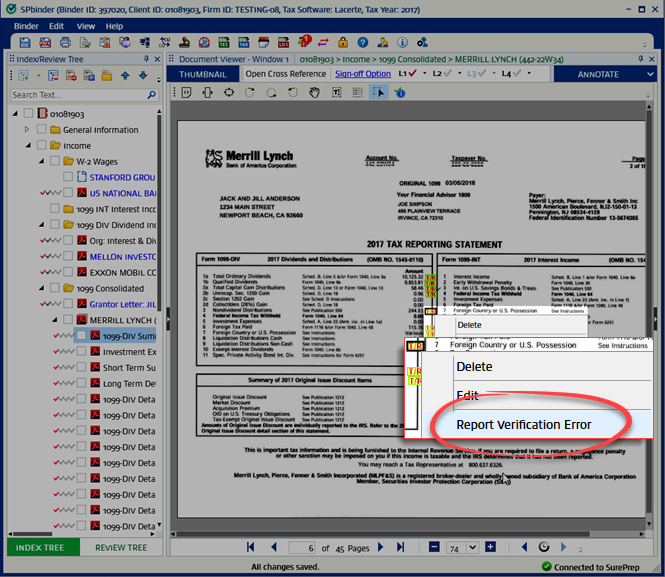Switch to the REVIEW TREE tab
665x577 pixels.
pyautogui.click(x=121, y=547)
